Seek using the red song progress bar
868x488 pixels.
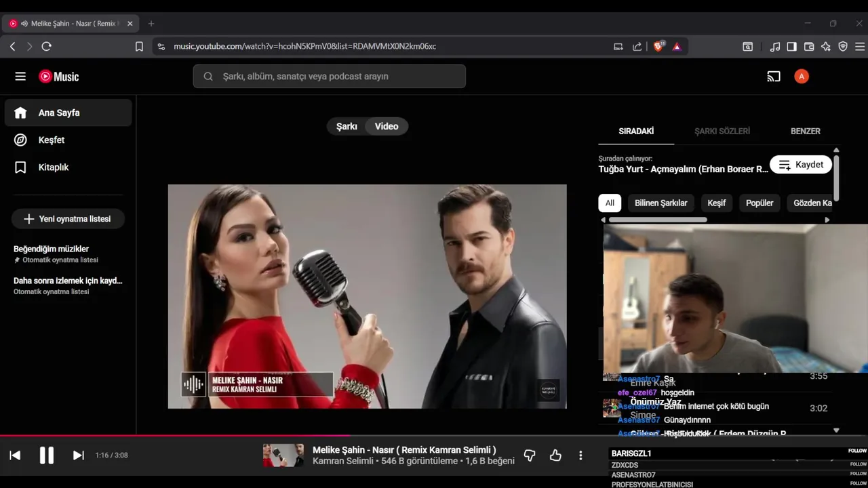coord(434,436)
